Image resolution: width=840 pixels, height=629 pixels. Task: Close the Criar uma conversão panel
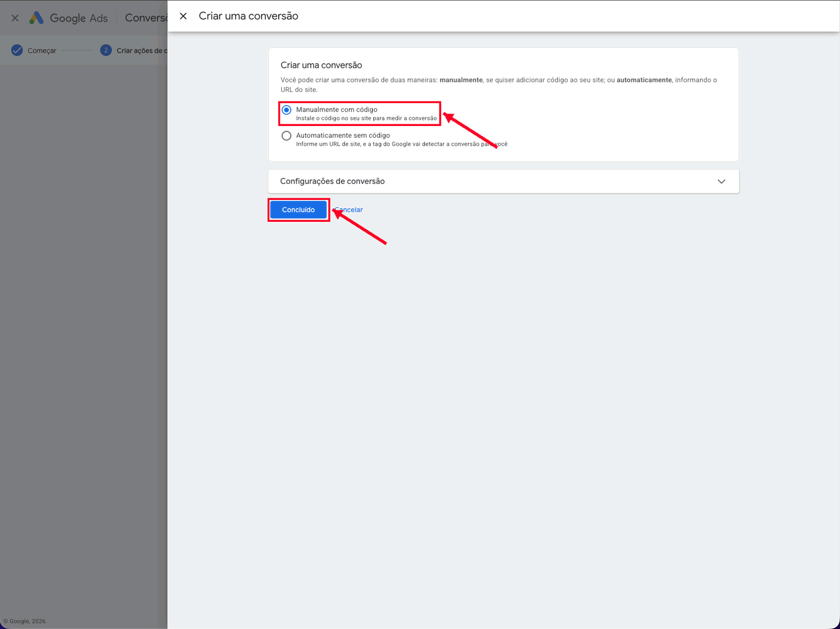pyautogui.click(x=183, y=16)
